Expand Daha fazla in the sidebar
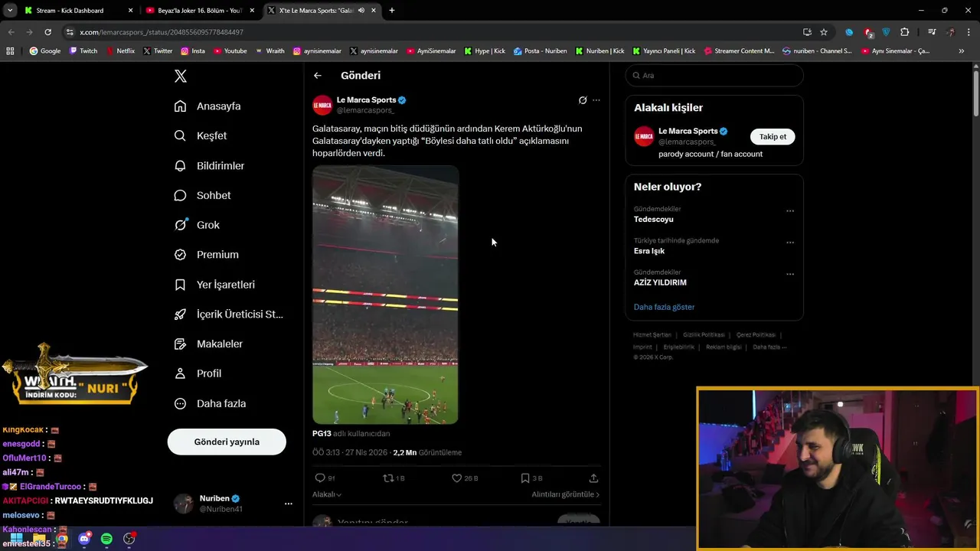 [210, 403]
